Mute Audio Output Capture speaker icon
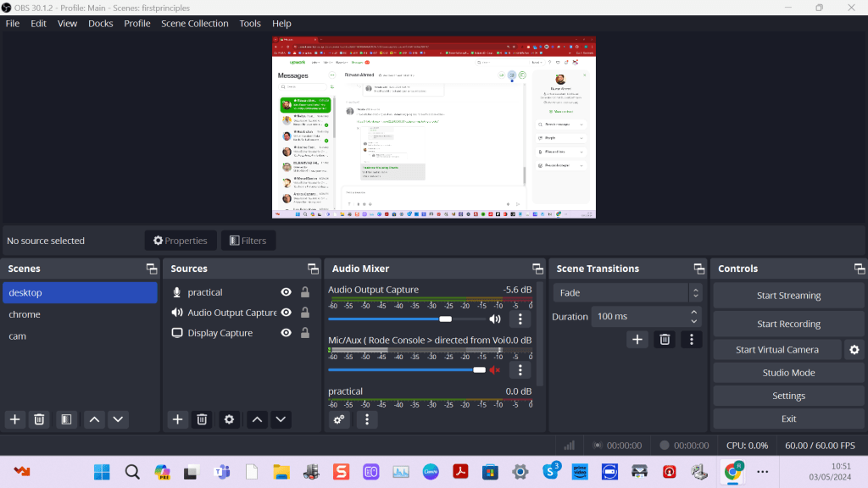 coord(495,319)
